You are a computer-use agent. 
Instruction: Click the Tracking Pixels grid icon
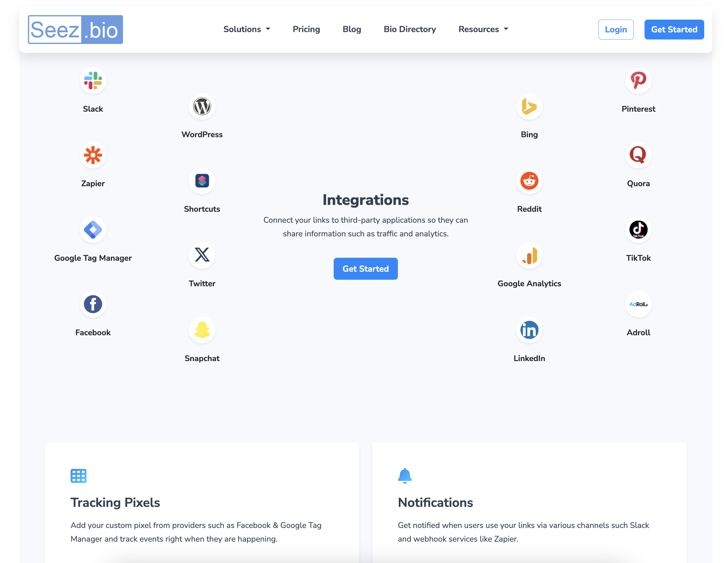pos(79,476)
